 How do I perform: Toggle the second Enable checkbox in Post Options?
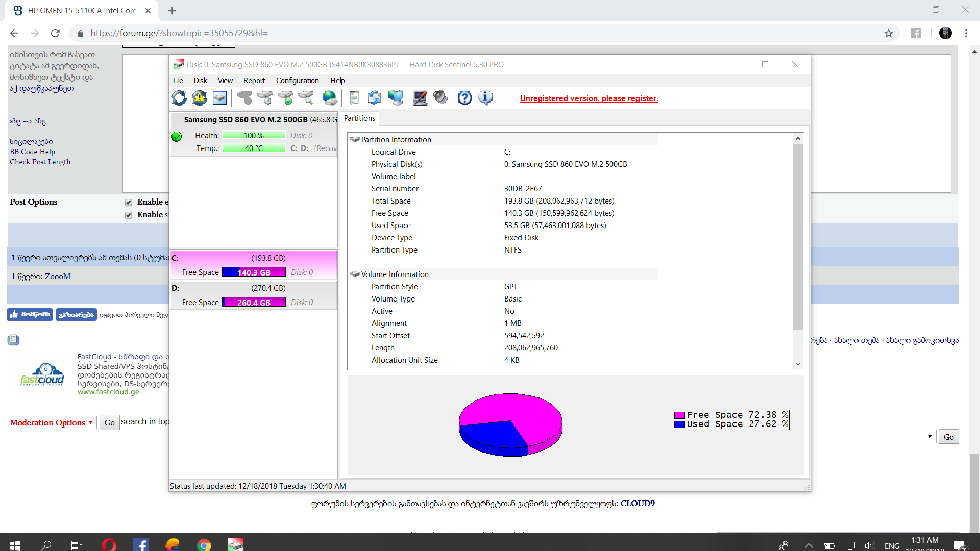[129, 215]
